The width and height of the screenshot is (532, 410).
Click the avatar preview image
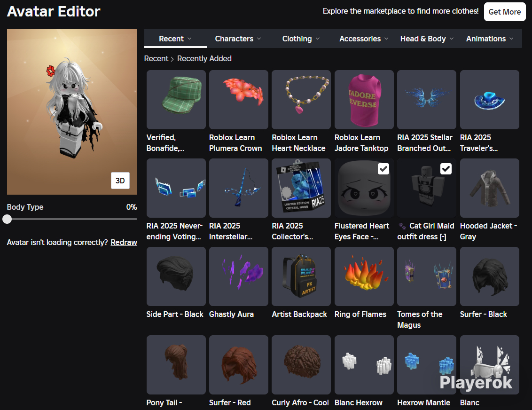pos(72,112)
